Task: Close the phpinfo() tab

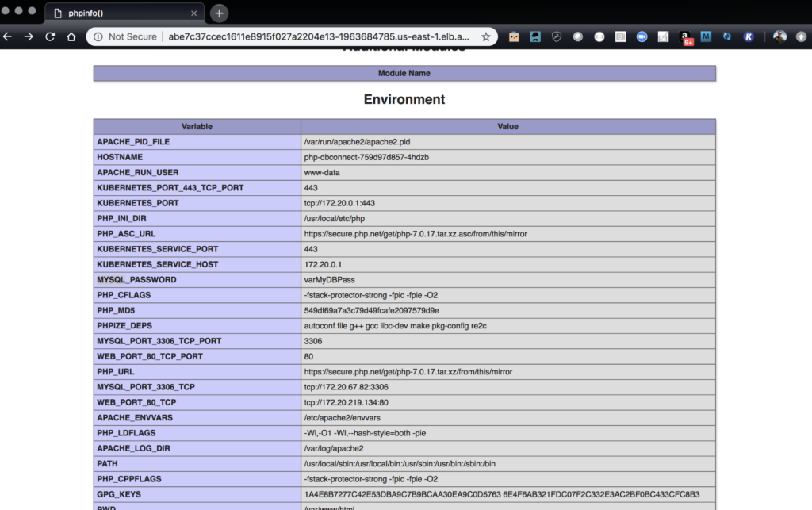Action: 194,13
